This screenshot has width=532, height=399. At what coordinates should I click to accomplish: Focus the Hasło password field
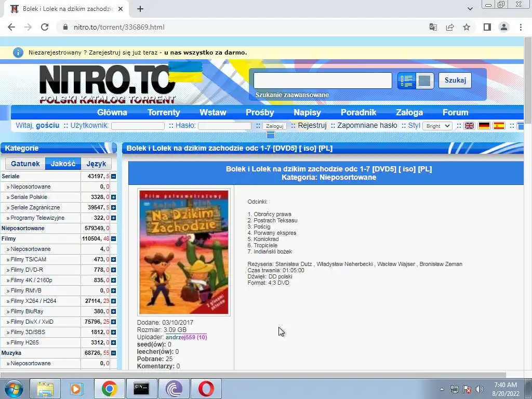click(x=224, y=126)
